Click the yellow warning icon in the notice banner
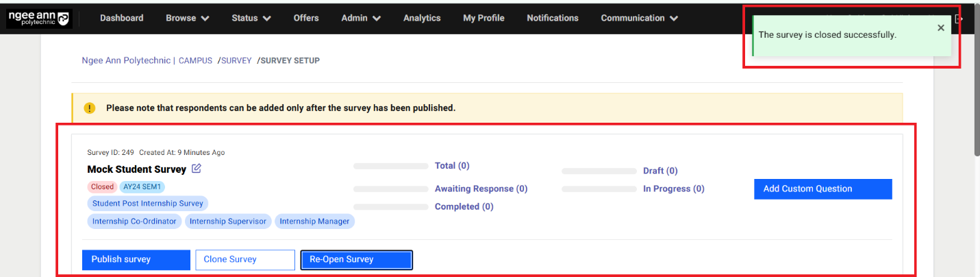The image size is (980, 277). click(x=90, y=108)
